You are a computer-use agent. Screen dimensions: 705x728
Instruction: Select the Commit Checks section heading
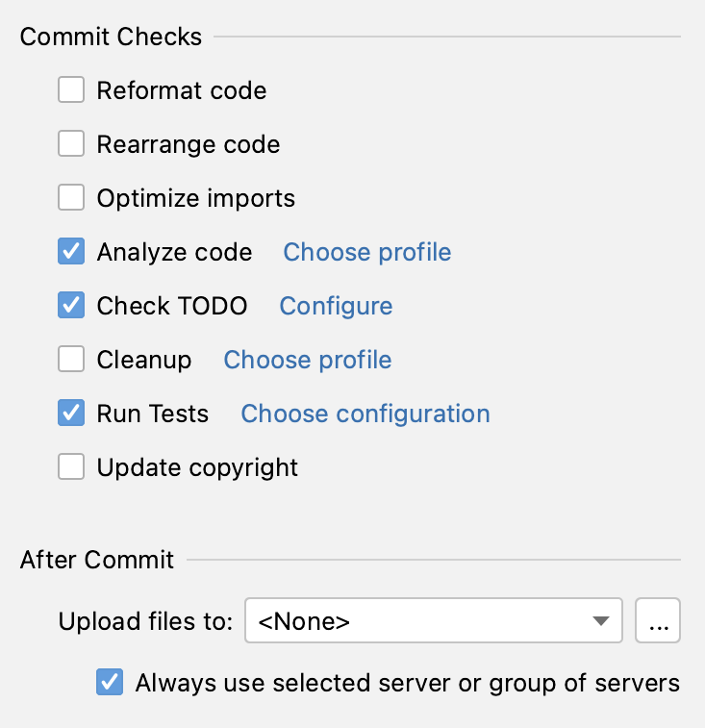tap(111, 37)
